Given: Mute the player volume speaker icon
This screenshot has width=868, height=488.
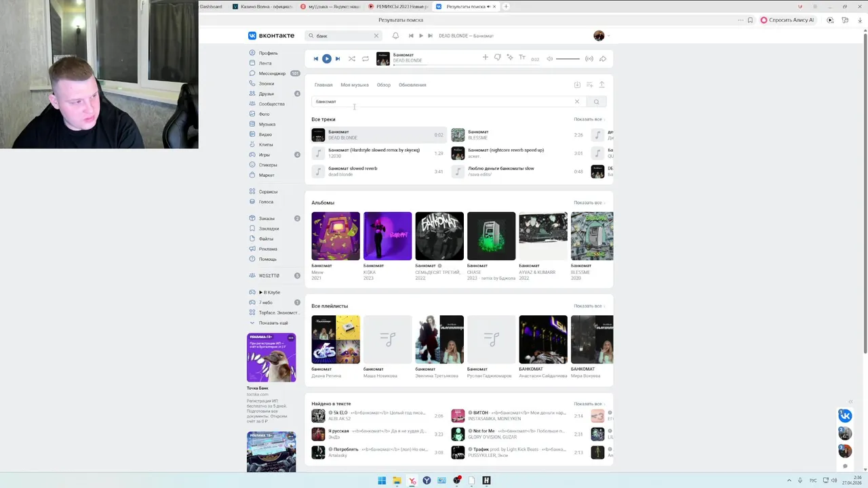Looking at the screenshot, I should [x=549, y=59].
